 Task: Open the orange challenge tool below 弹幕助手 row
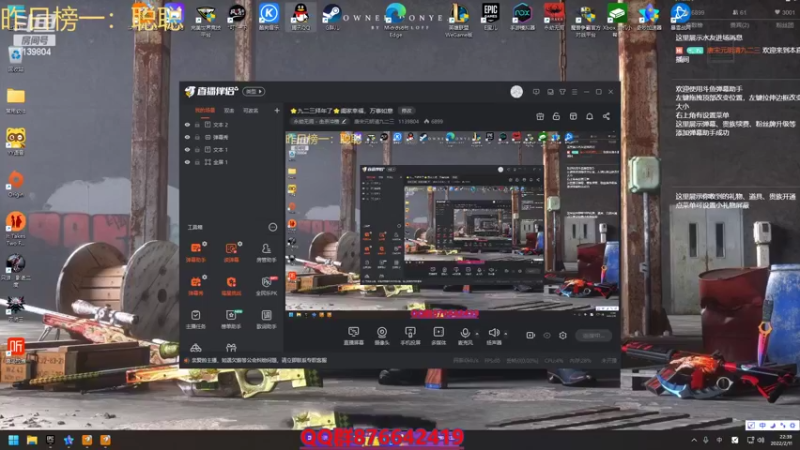tap(231, 286)
